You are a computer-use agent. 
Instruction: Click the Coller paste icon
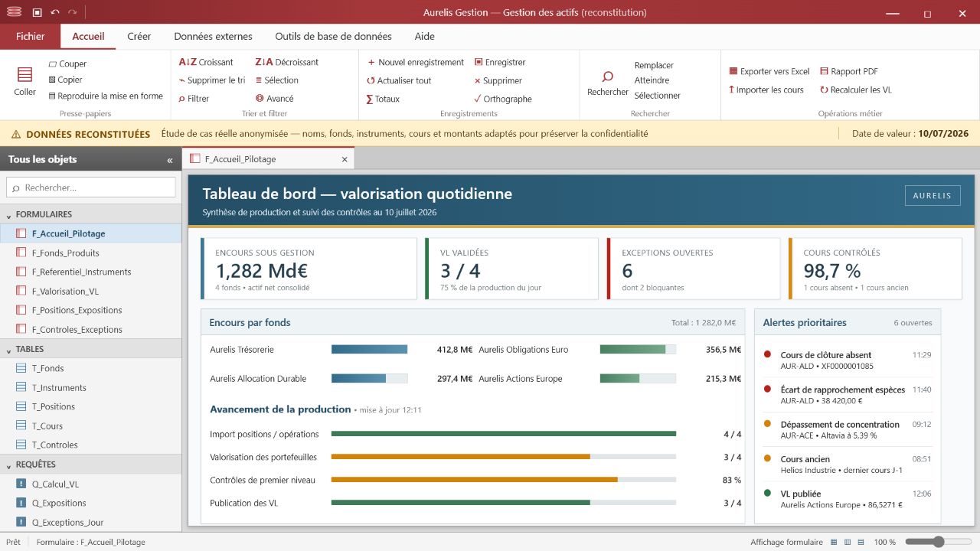24,74
